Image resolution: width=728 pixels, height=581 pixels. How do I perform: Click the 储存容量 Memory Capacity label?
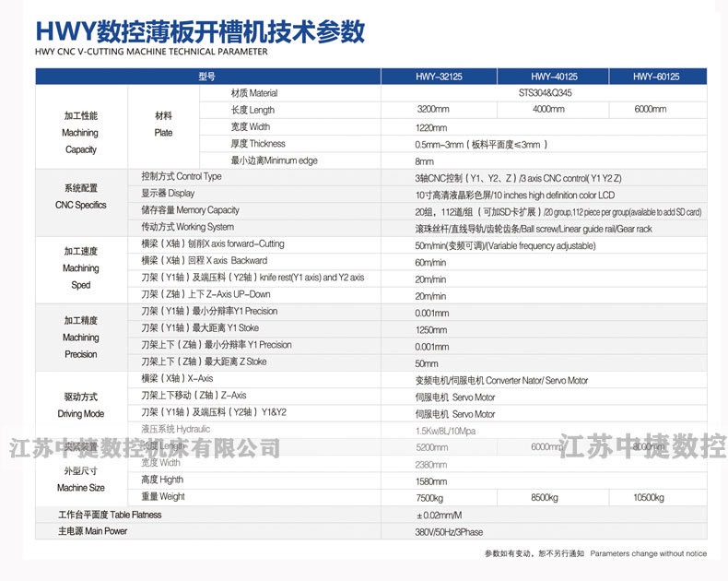click(x=191, y=210)
